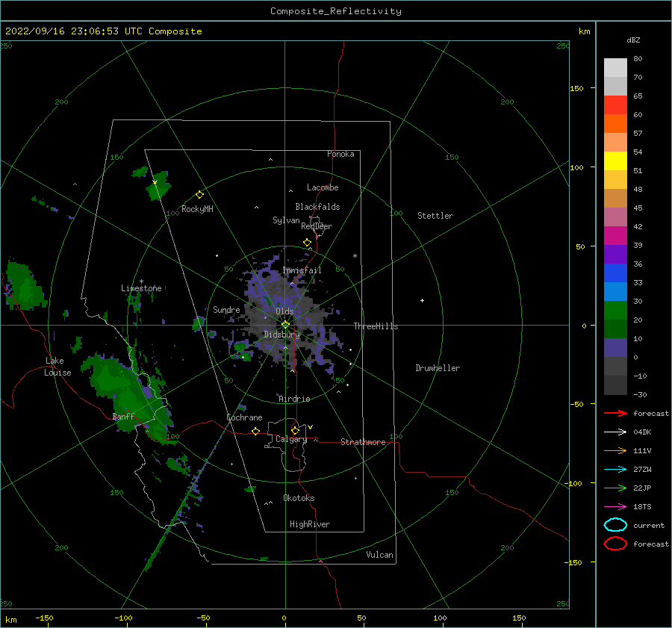Click the Didsbury town label
Image resolution: width=672 pixels, height=628 pixels.
pyautogui.click(x=281, y=335)
